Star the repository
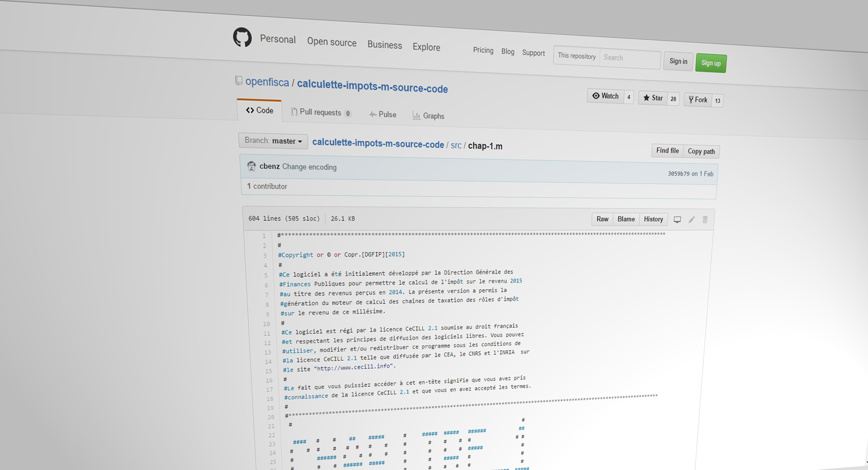The height and width of the screenshot is (470, 868). [653, 98]
